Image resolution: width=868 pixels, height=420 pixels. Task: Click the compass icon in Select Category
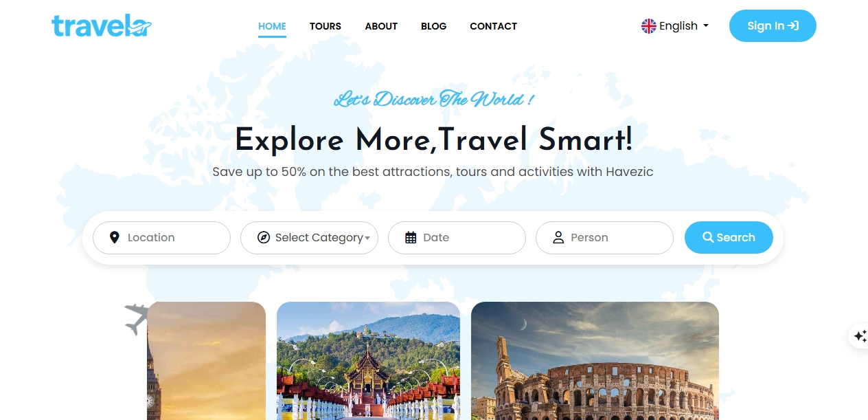pos(263,238)
